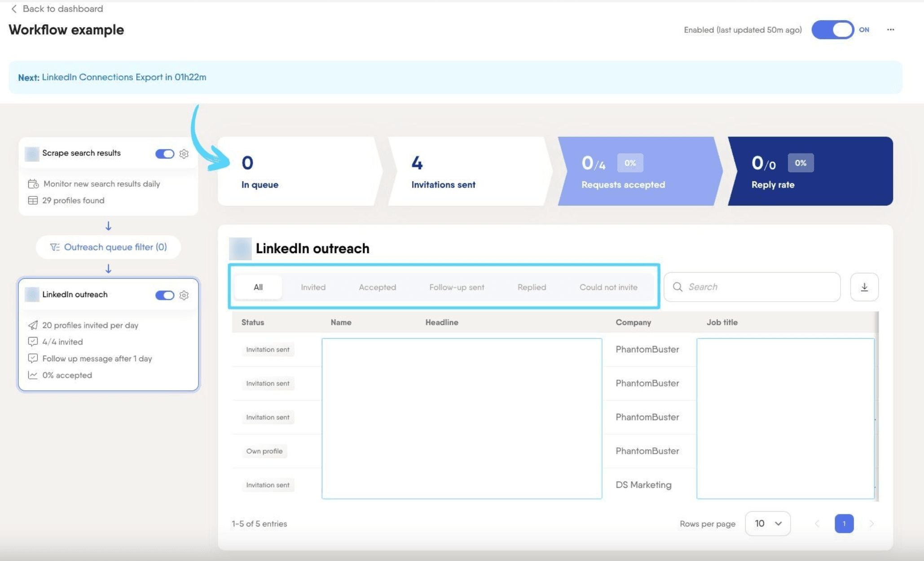Viewport: 924px width, 561px height.
Task: Switch to the Replied tab
Action: coord(532,287)
